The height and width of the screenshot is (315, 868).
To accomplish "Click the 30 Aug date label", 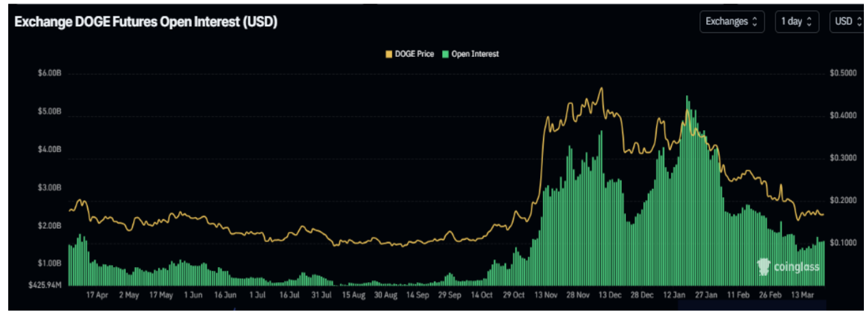I will [x=385, y=295].
